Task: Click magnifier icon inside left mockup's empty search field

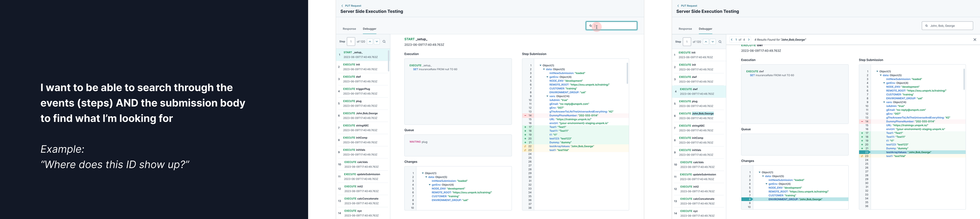Action: coord(590,26)
